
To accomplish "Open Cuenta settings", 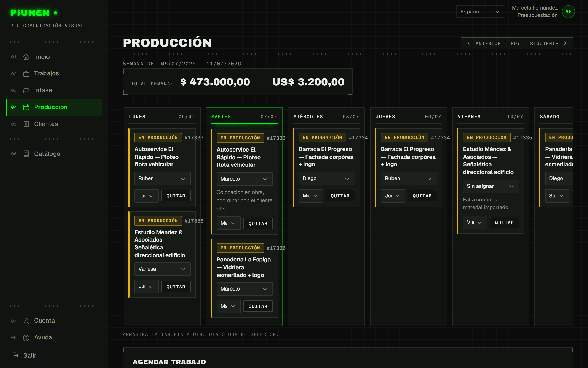I will click(54, 321).
